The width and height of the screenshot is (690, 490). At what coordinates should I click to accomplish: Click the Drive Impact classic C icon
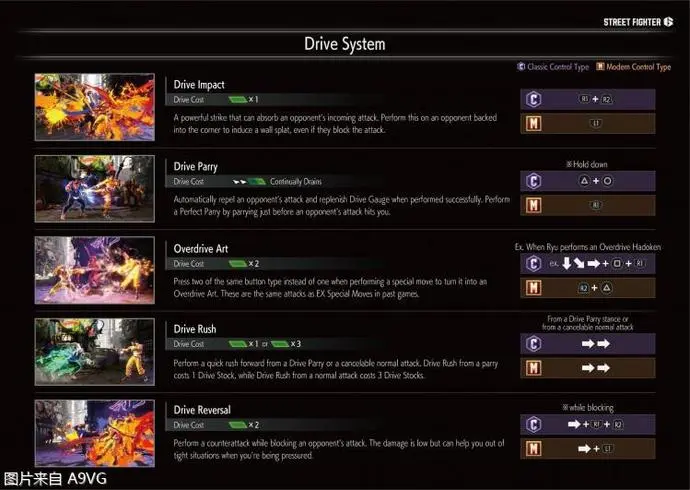[x=533, y=99]
